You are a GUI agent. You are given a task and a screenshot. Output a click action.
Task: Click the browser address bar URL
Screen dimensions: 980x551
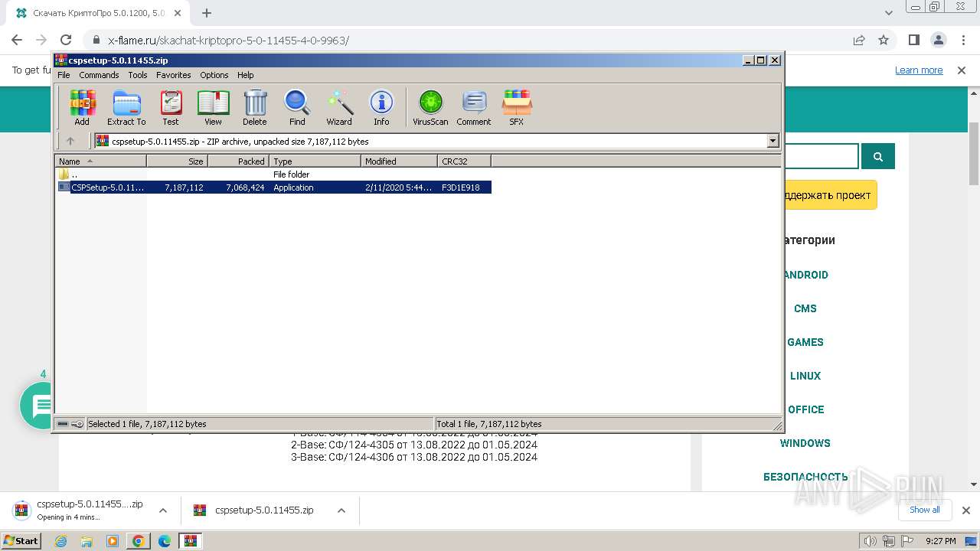click(x=228, y=41)
